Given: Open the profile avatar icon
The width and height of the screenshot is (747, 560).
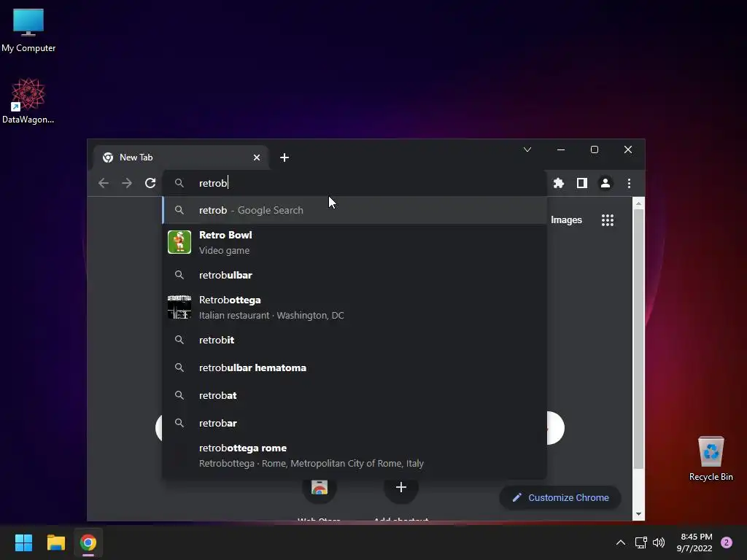Looking at the screenshot, I should (x=605, y=183).
